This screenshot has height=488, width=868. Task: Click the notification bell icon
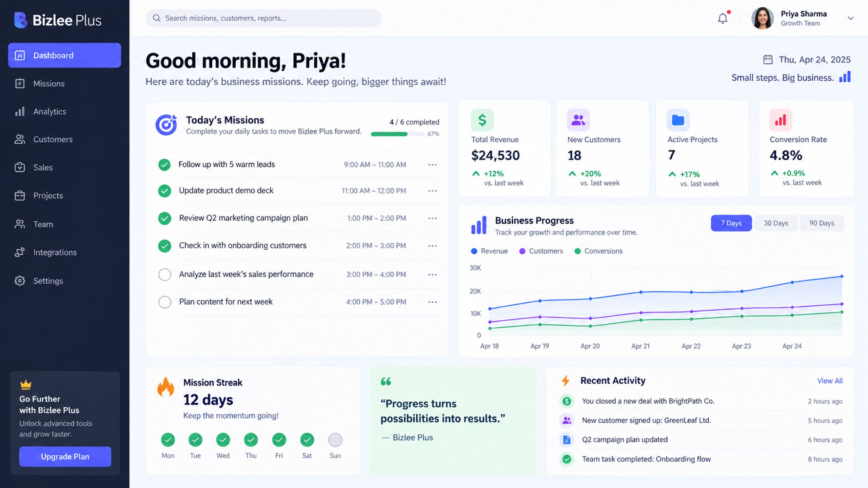(x=723, y=18)
